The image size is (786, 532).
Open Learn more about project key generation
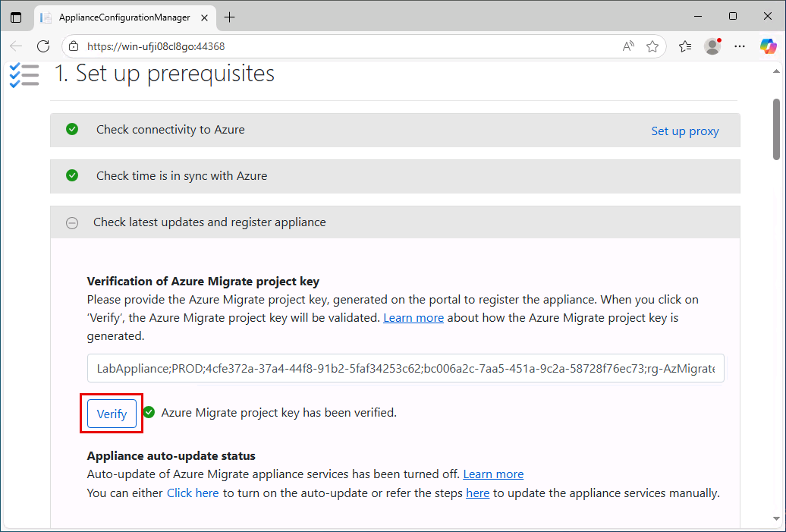[413, 318]
